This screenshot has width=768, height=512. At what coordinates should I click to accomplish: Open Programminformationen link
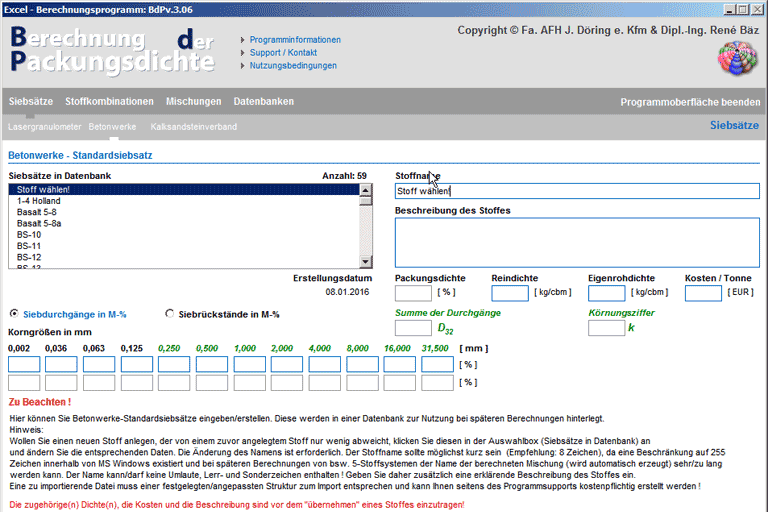tap(295, 40)
